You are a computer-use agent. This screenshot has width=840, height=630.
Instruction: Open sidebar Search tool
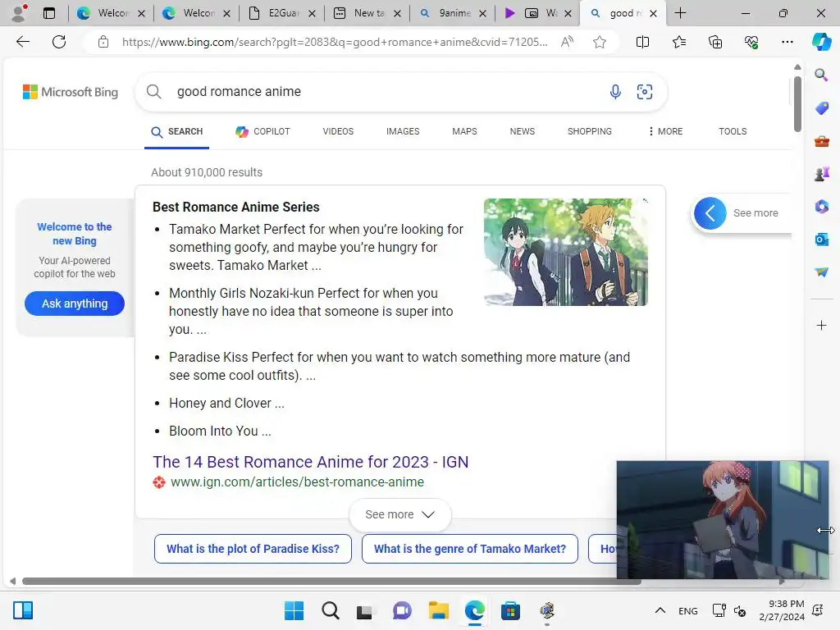point(821,75)
